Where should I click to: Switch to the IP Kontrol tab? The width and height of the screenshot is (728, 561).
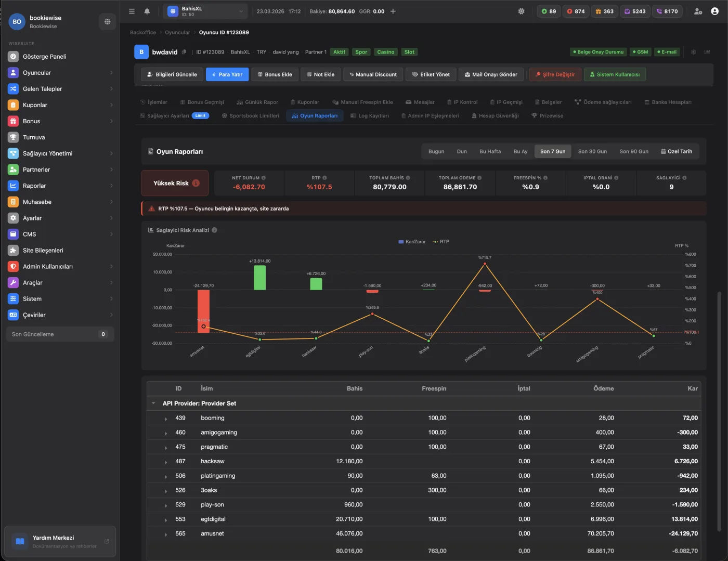(x=462, y=102)
